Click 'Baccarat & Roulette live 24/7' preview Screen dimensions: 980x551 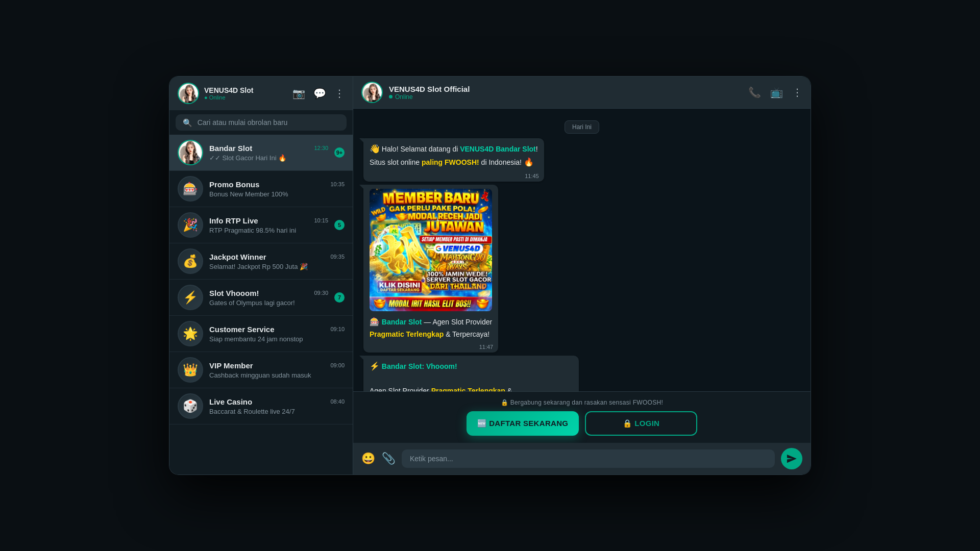252,412
